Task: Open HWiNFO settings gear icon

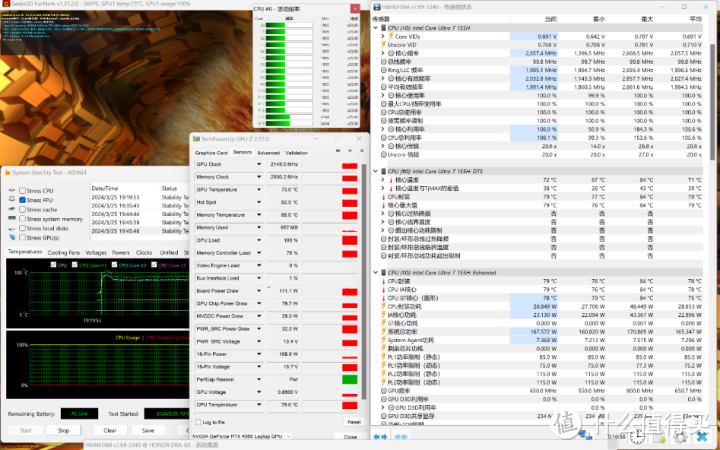Action: (x=681, y=437)
